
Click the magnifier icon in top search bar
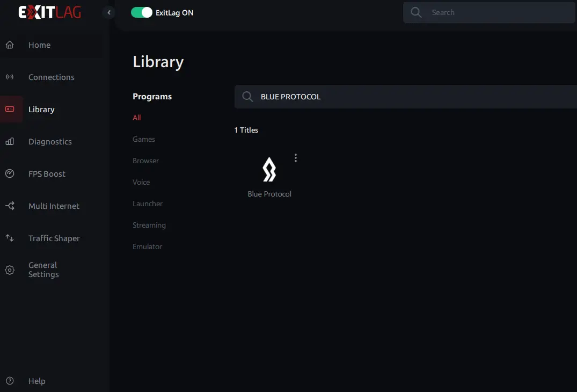click(416, 12)
